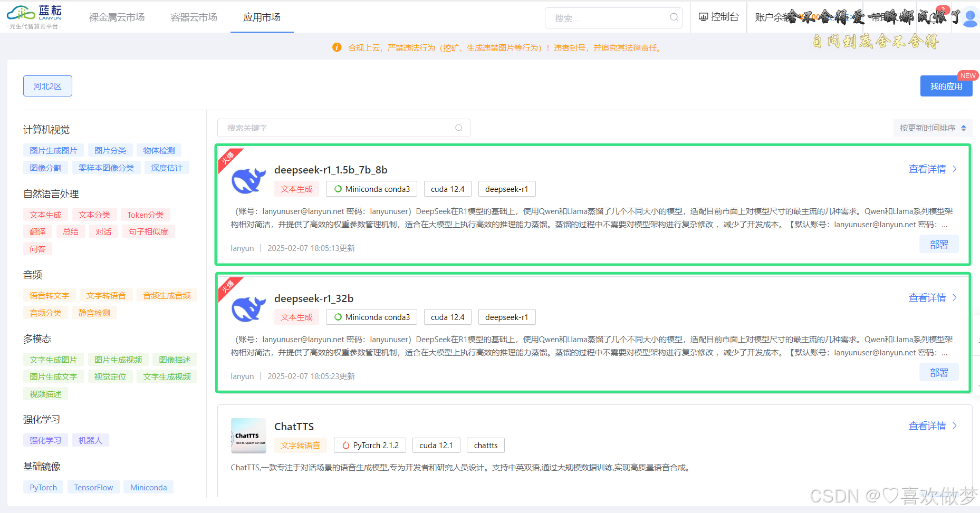Filter by 对话 tag

coord(103,232)
